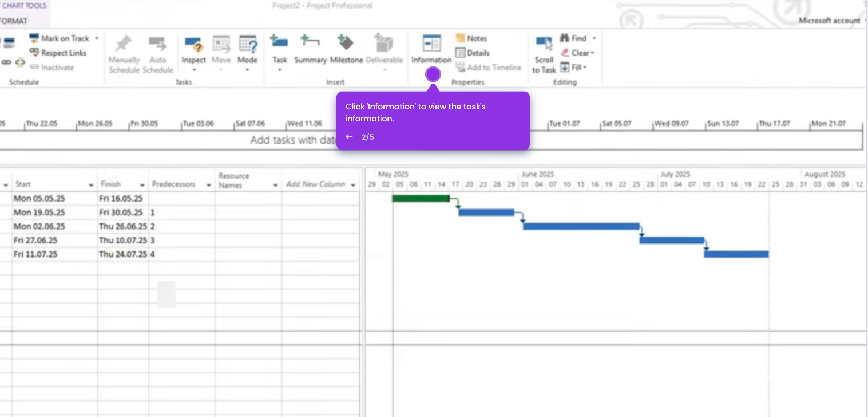Click the Finish column header
This screenshot has height=417, width=868.
[x=123, y=180]
